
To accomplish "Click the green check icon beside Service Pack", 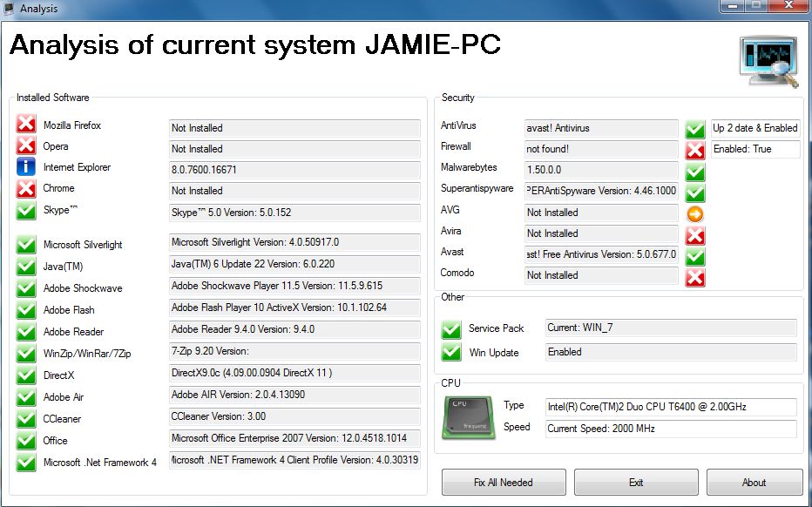I will 451,329.
